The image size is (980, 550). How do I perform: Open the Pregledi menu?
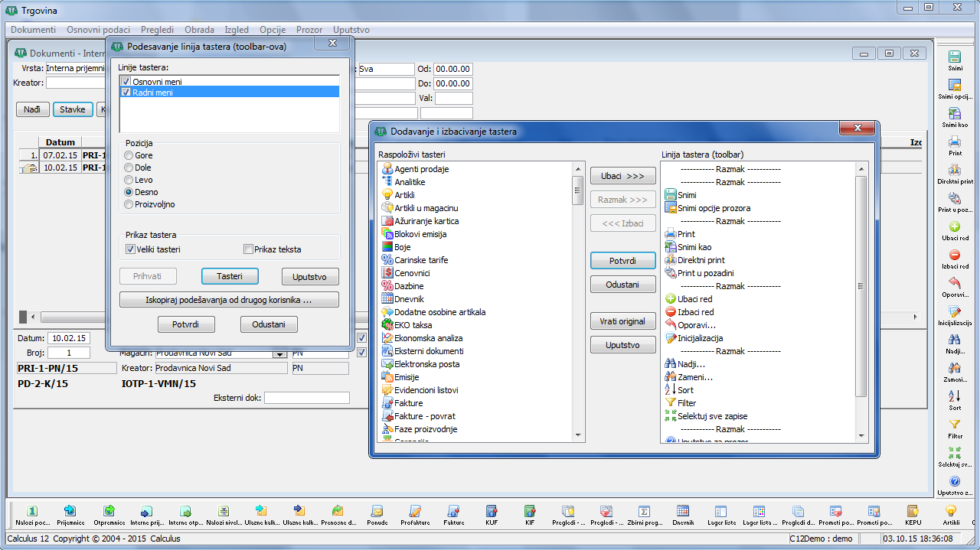[x=156, y=30]
